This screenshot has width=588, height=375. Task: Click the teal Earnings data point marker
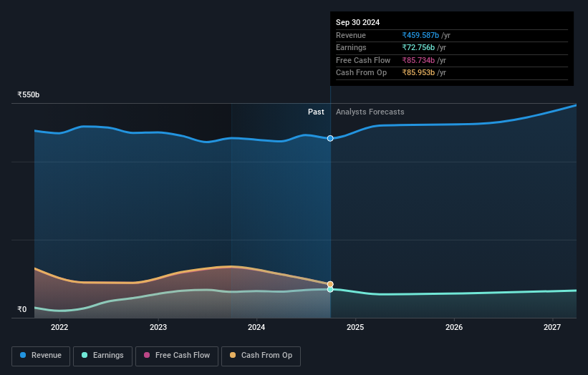click(330, 290)
